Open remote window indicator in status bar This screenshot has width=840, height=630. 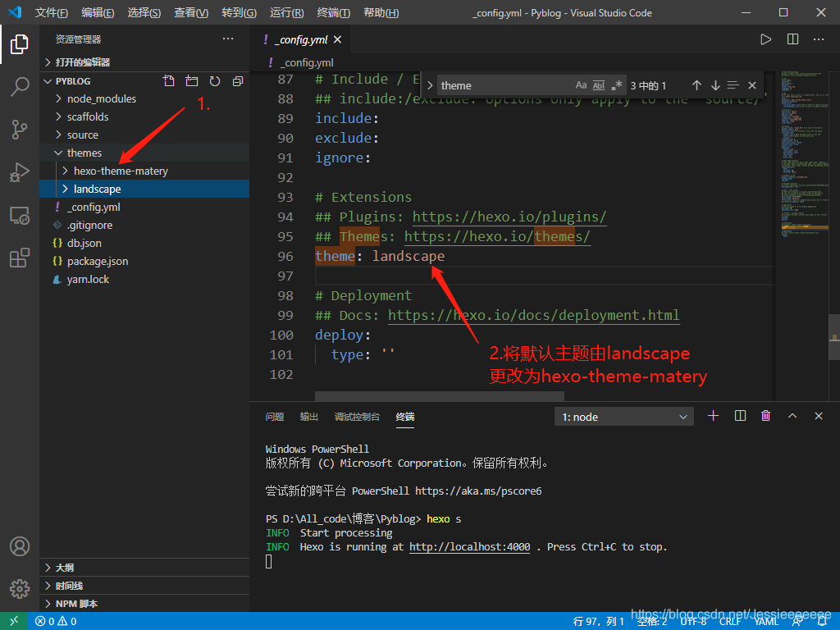tap(13, 621)
